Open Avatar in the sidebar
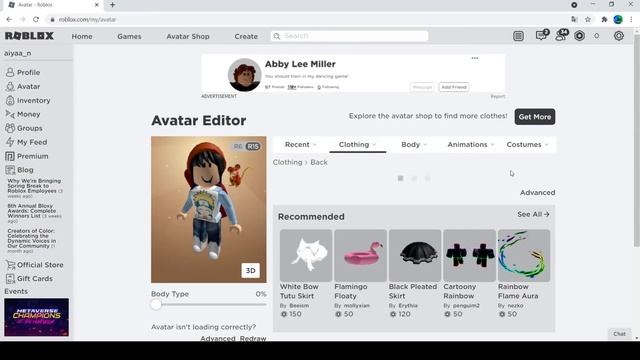This screenshot has width=640, height=360. pos(23,87)
